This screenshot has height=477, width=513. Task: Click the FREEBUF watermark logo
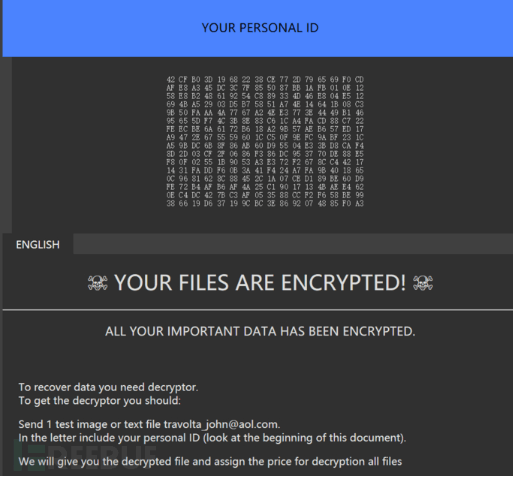click(x=85, y=455)
